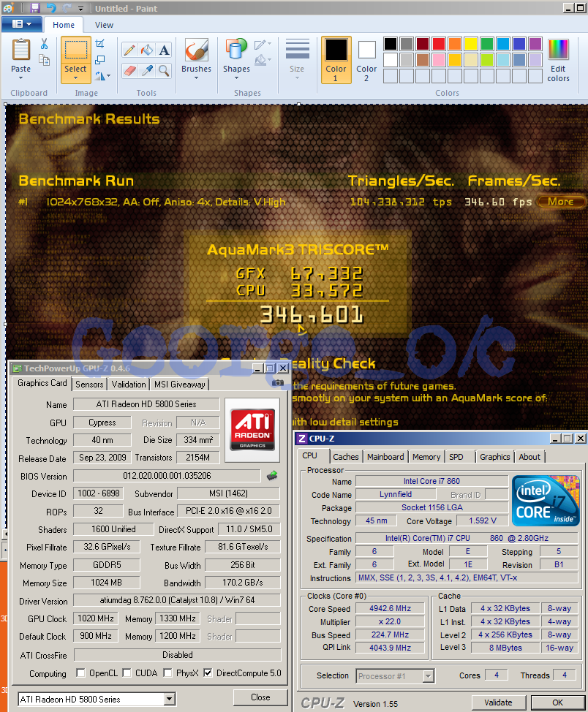The height and width of the screenshot is (712, 588).
Task: Select the Magnifier tool
Action: 164,70
